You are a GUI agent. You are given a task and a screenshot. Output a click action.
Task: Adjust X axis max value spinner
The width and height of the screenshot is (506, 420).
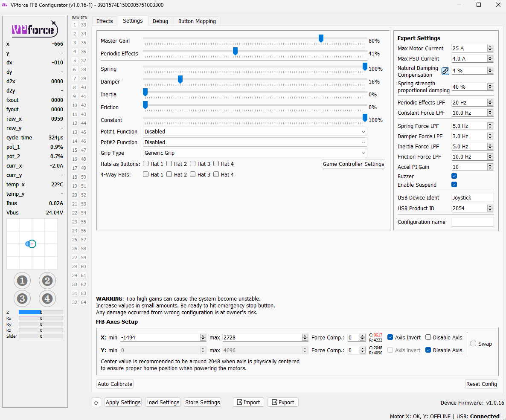point(305,337)
